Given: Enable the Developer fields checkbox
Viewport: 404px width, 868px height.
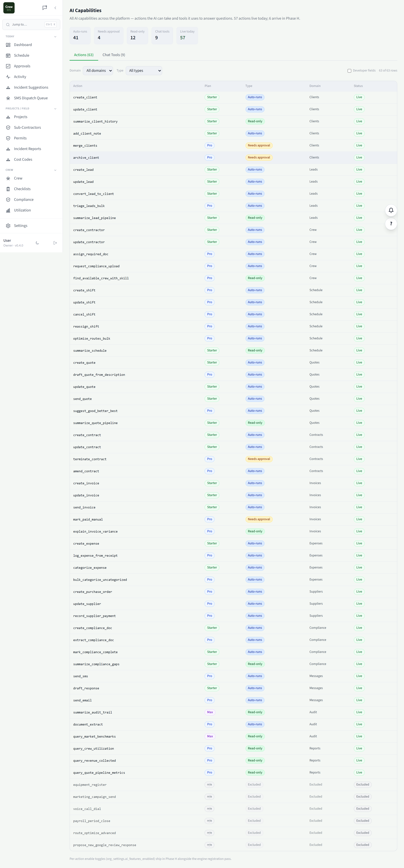Looking at the screenshot, I should coord(349,71).
